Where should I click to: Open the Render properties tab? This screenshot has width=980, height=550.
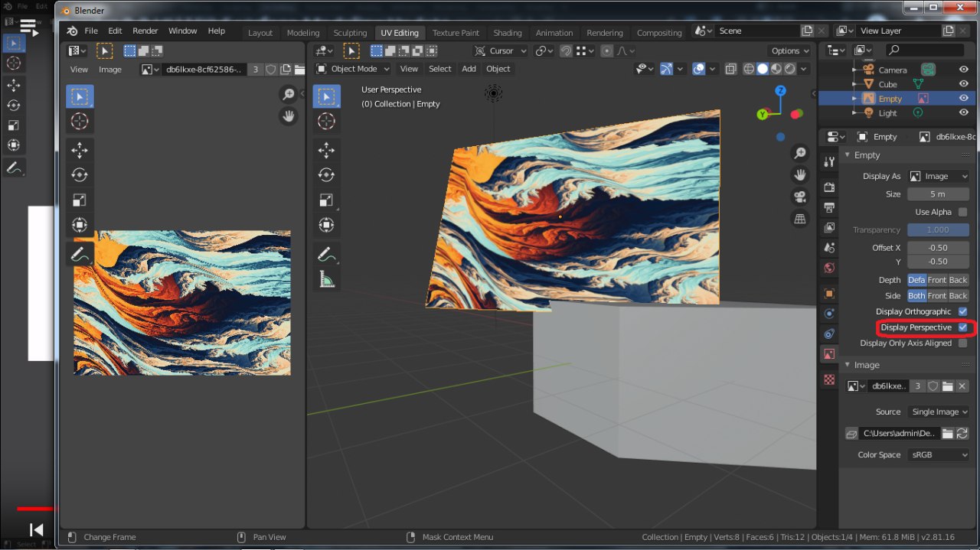click(x=829, y=187)
